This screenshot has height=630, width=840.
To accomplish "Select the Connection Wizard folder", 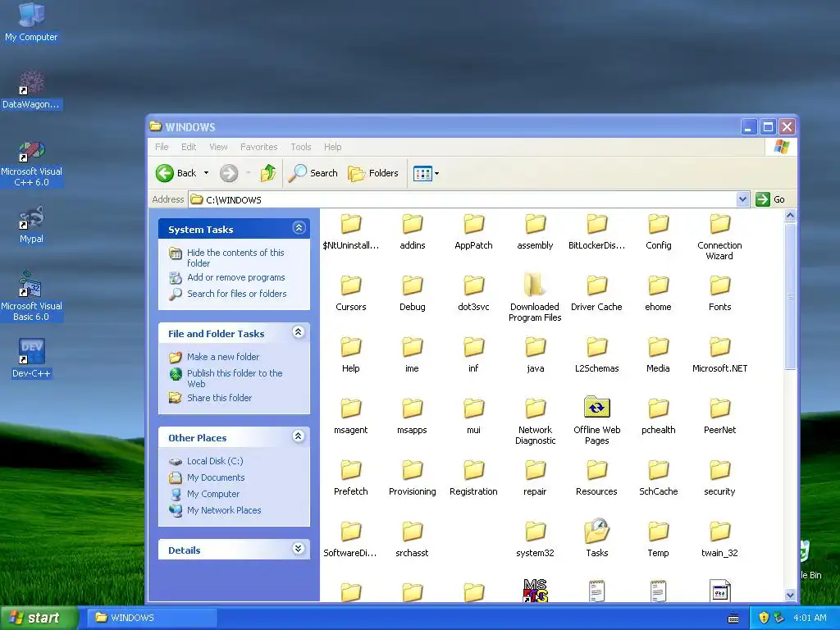I will click(719, 237).
